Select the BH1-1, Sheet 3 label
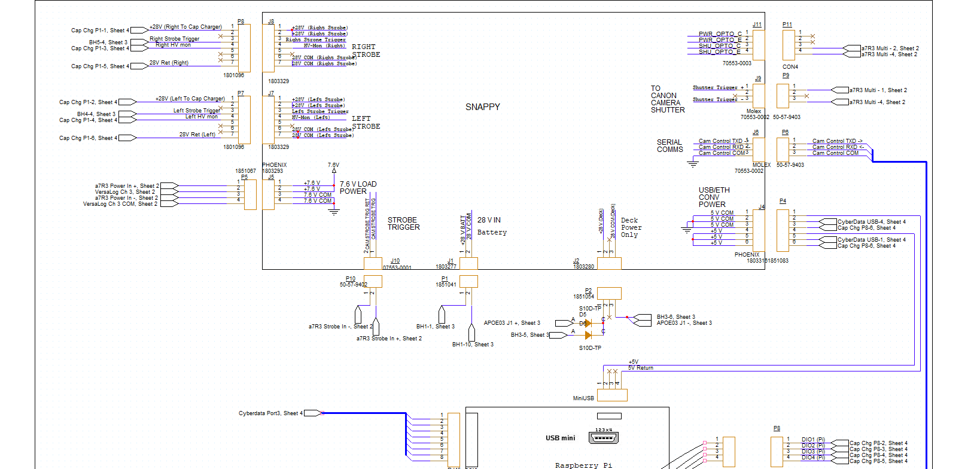Image resolution: width=980 pixels, height=469 pixels. [x=436, y=327]
